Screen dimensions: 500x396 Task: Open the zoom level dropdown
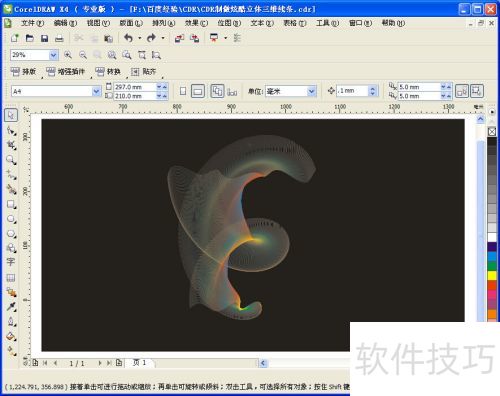pyautogui.click(x=53, y=55)
